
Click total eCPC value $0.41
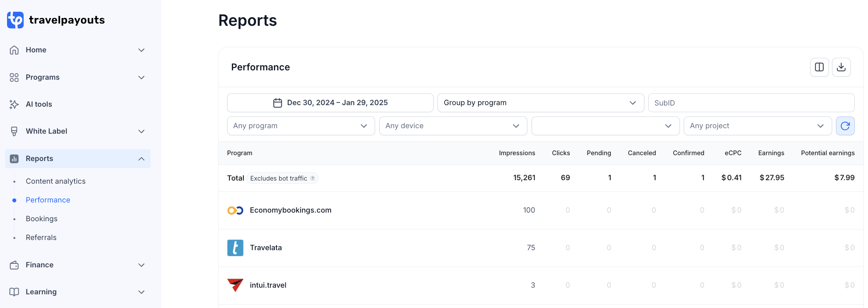(731, 178)
